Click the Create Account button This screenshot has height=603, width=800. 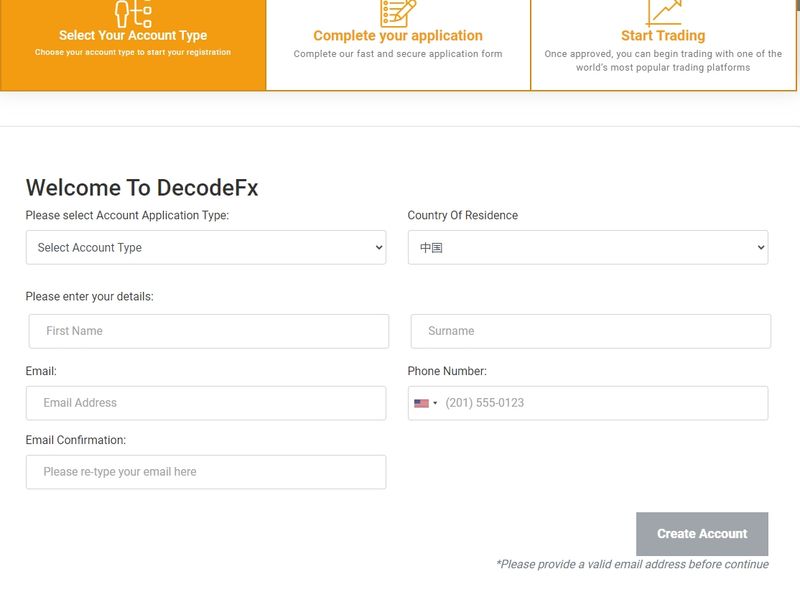[x=702, y=534]
